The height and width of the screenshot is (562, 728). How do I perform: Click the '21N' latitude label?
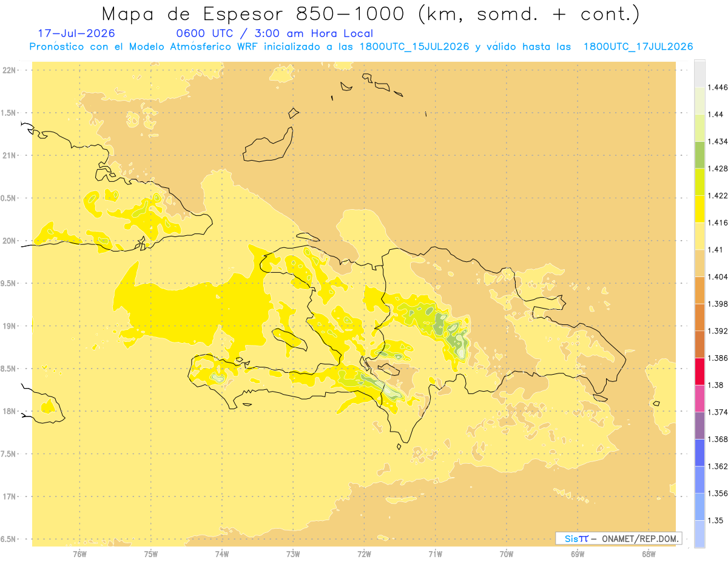coord(9,155)
